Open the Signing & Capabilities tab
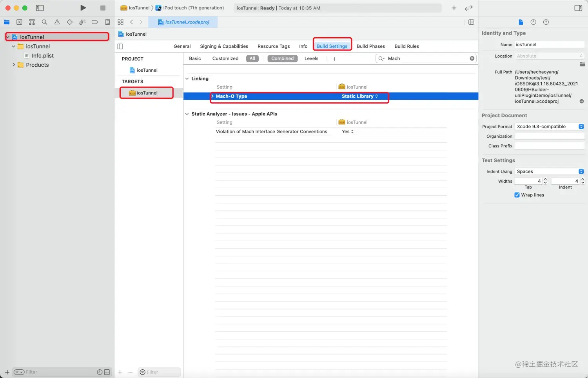The height and width of the screenshot is (378, 588). (224, 46)
